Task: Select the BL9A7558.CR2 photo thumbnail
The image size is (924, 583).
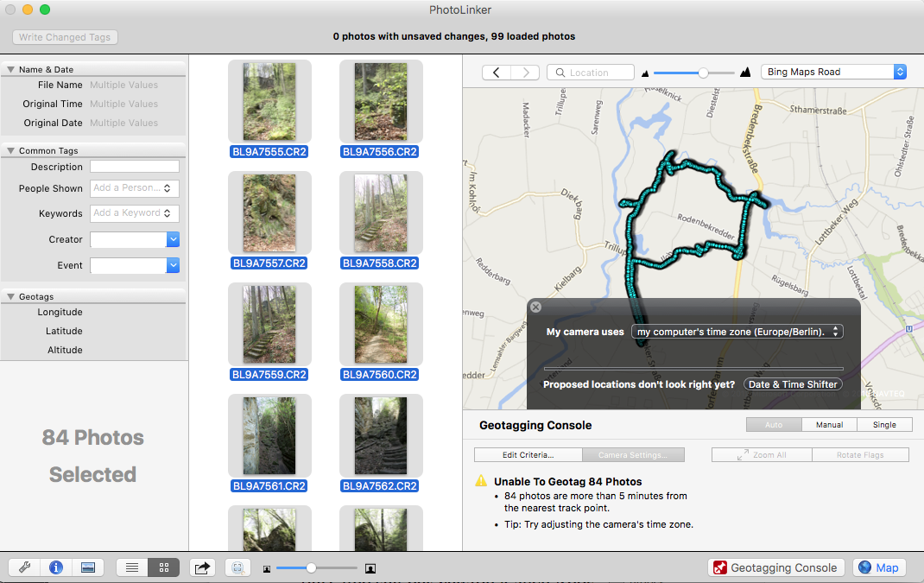Action: point(381,212)
